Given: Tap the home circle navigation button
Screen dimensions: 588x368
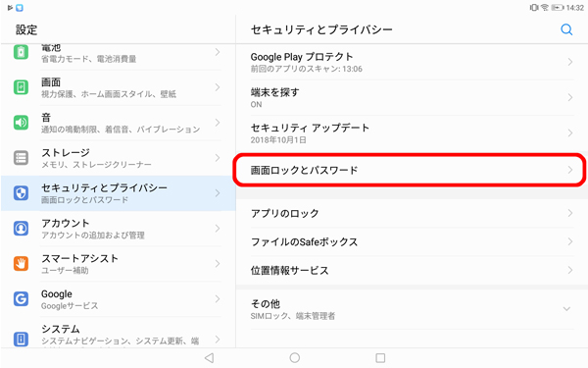Looking at the screenshot, I should (295, 357).
